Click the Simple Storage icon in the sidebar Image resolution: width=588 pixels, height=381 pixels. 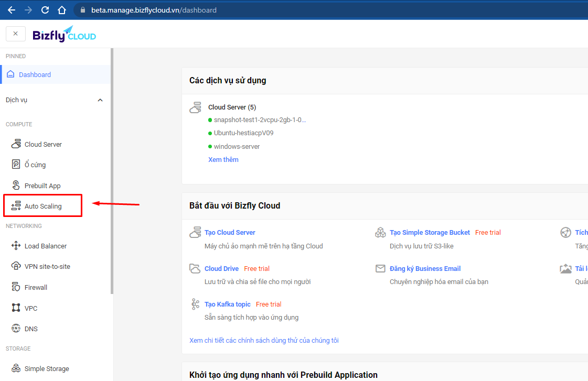[16, 368]
